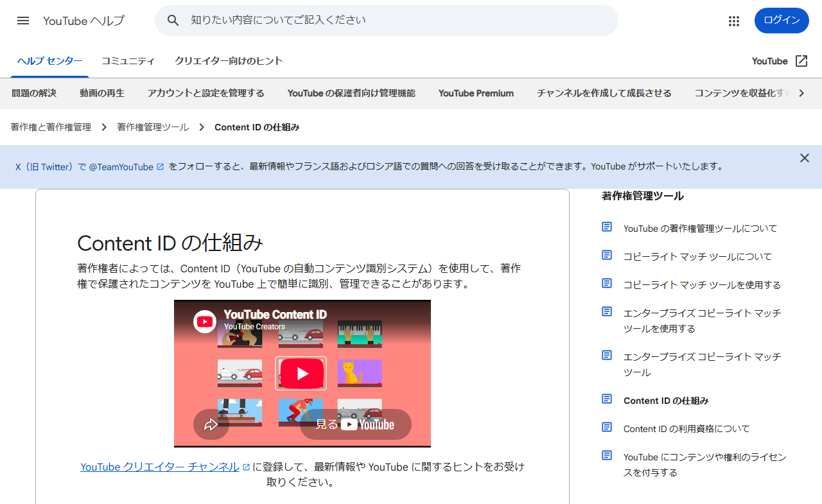Switch to the コミュニティ tab
Image resolution: width=822 pixels, height=504 pixels.
point(128,61)
